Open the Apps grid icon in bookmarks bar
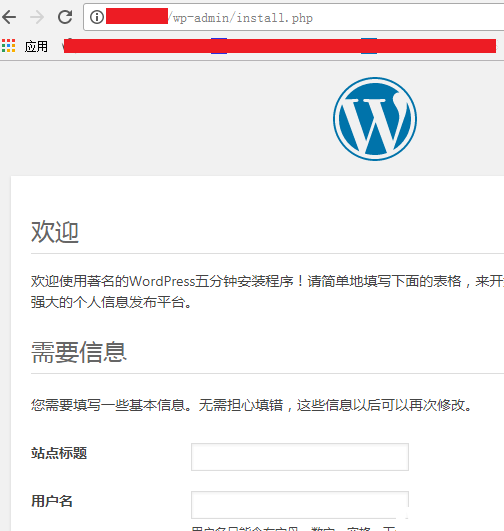Viewport: 504px width, 531px height. point(8,46)
